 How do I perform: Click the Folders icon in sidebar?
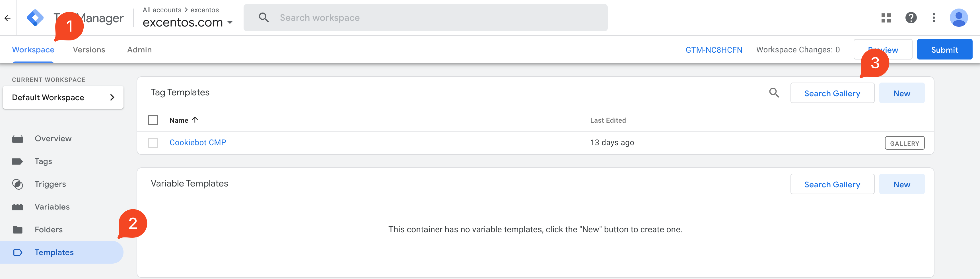tap(18, 229)
